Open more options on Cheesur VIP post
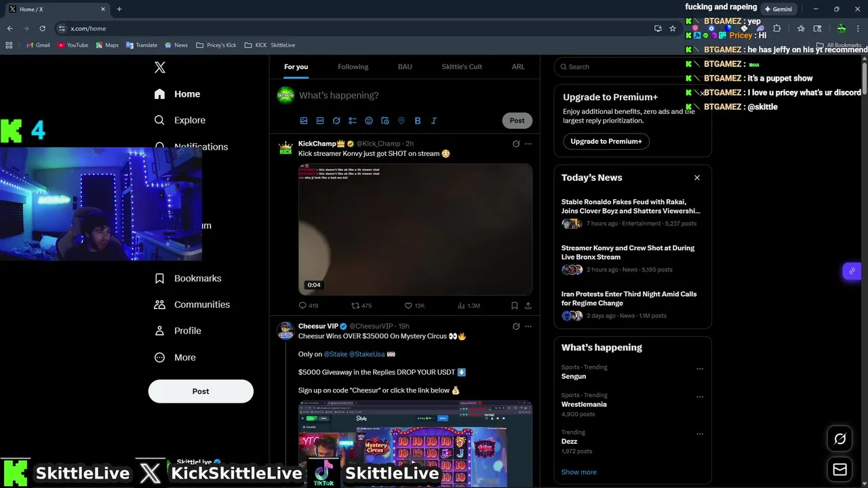The height and width of the screenshot is (488, 868). 528,326
